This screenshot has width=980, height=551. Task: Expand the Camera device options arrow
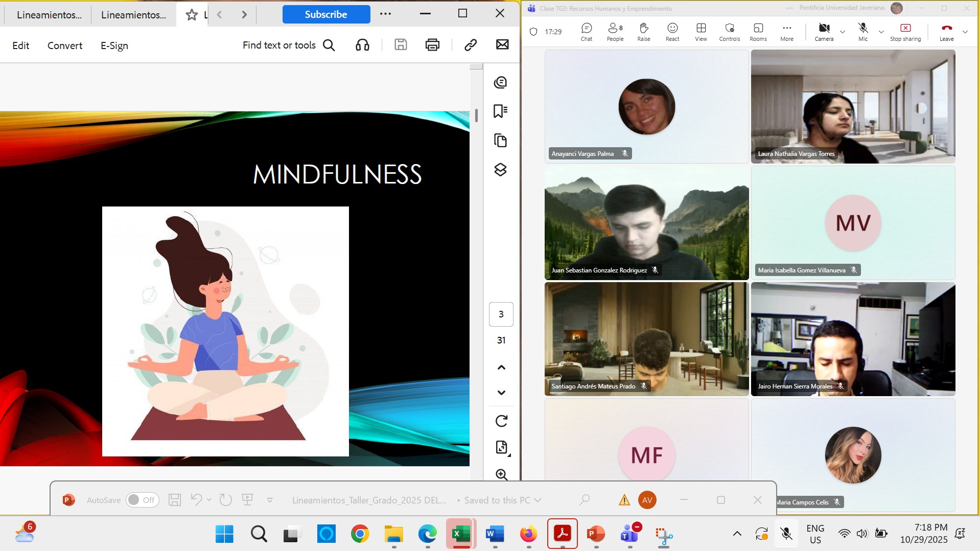tap(843, 32)
